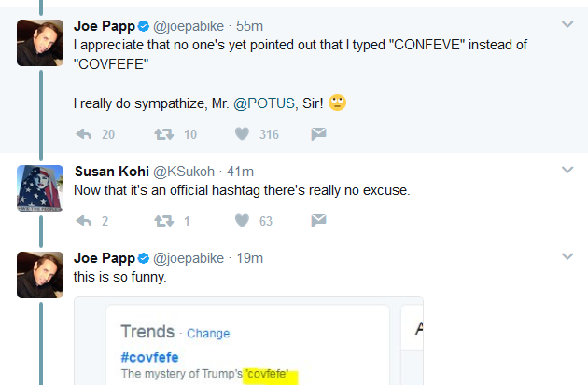Reply to Susan Kohi's tweet
This screenshot has width=588, height=385.
point(84,221)
